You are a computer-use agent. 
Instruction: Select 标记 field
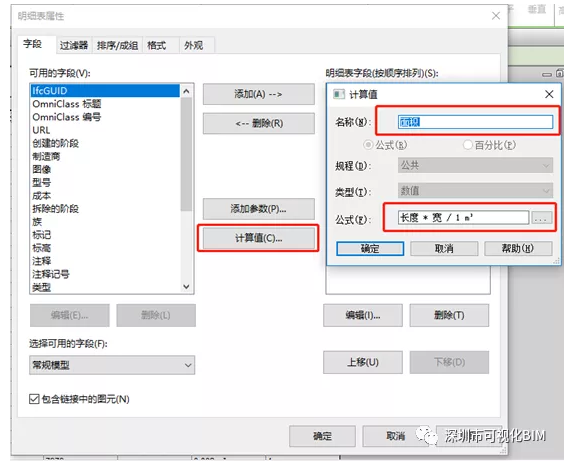click(x=105, y=235)
